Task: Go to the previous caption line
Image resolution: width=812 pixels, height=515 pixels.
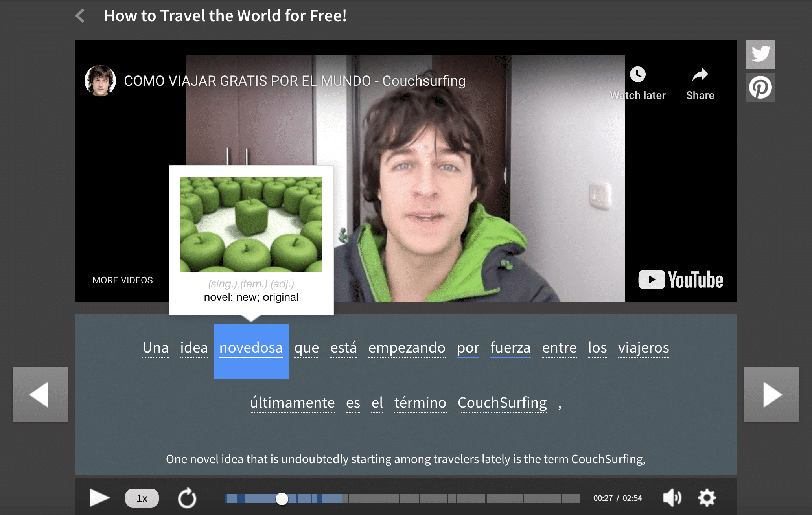Action: click(x=40, y=394)
